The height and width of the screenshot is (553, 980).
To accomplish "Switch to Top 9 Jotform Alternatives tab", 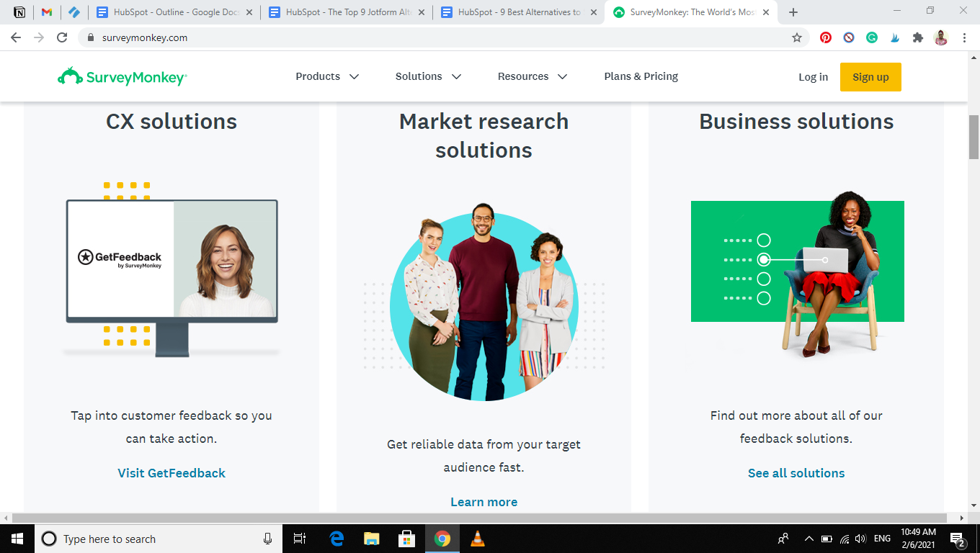I will (x=347, y=12).
